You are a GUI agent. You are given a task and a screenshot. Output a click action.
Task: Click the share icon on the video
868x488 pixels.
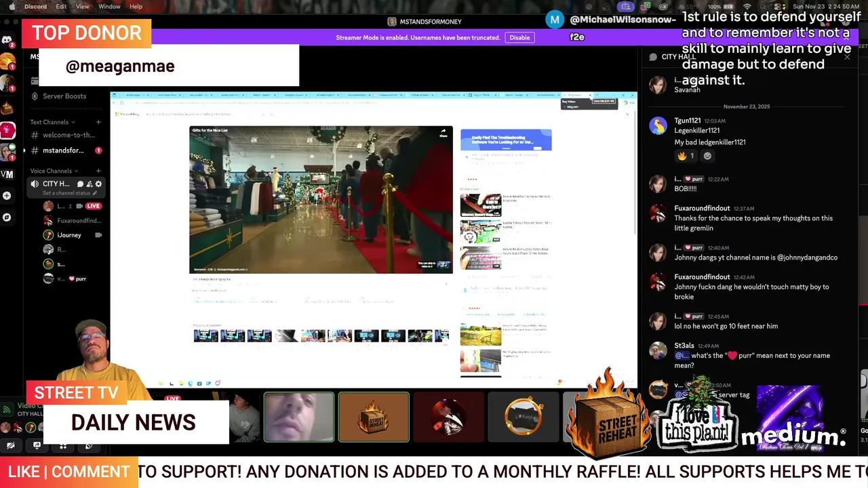click(443, 132)
